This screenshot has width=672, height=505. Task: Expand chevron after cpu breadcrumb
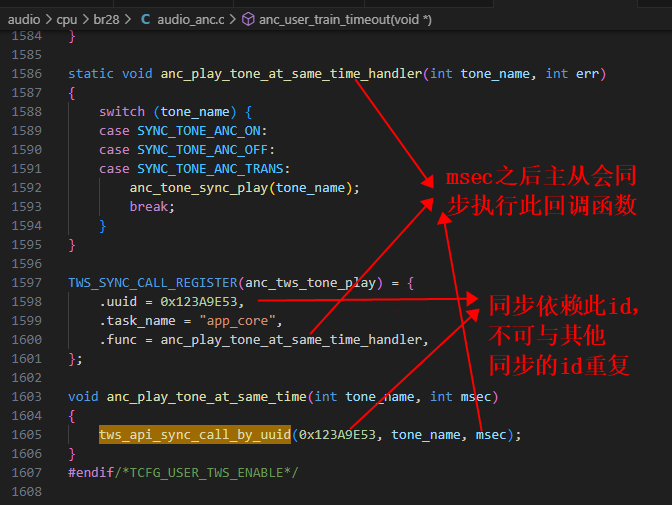click(85, 20)
